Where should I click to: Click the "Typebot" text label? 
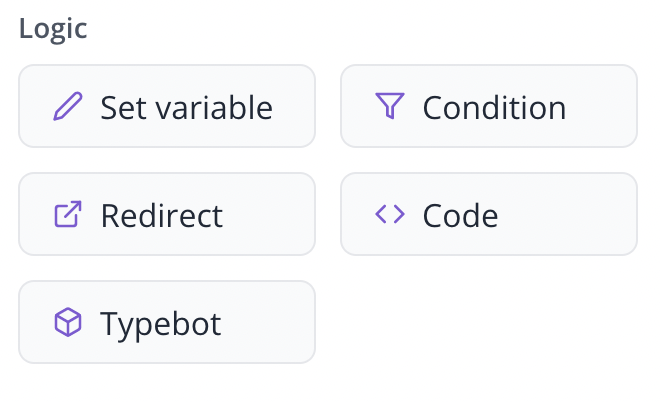(x=160, y=323)
